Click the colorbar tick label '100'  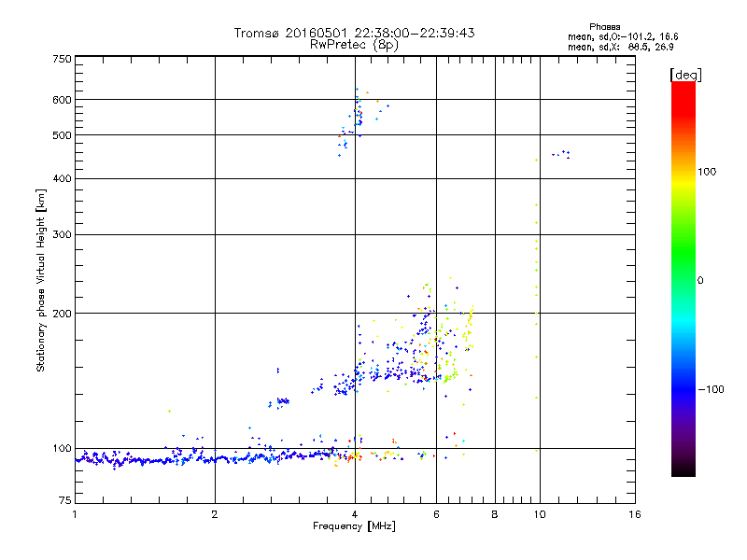coord(707,172)
